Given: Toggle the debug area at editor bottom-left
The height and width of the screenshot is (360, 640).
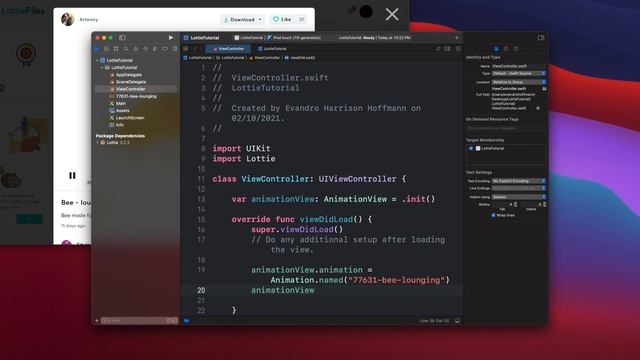Looking at the screenshot, I should click(x=187, y=321).
